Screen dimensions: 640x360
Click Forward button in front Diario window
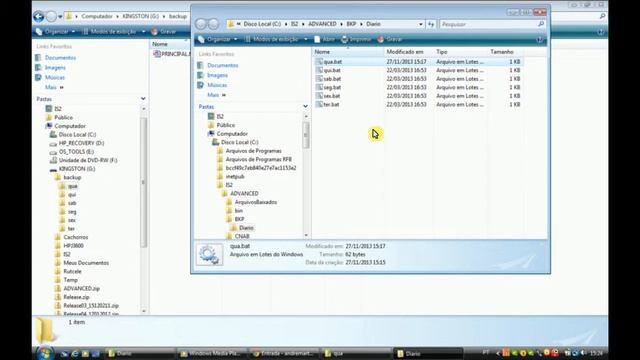point(213,24)
